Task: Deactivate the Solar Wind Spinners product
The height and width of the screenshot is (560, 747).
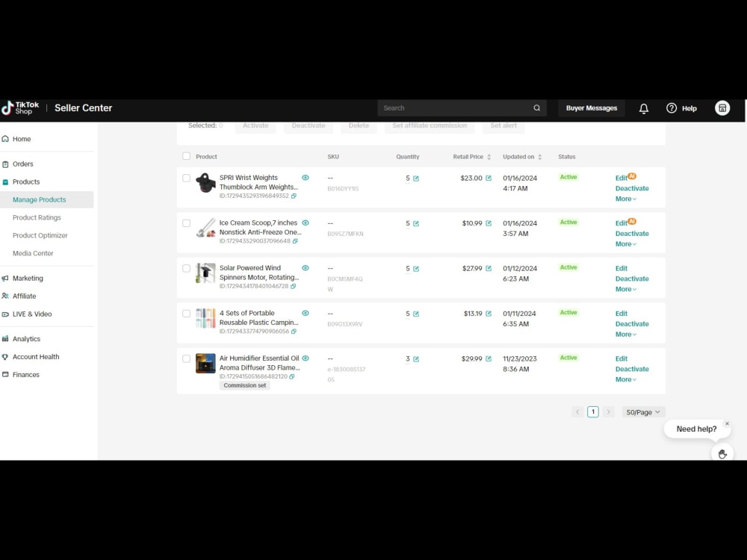Action: [x=632, y=279]
